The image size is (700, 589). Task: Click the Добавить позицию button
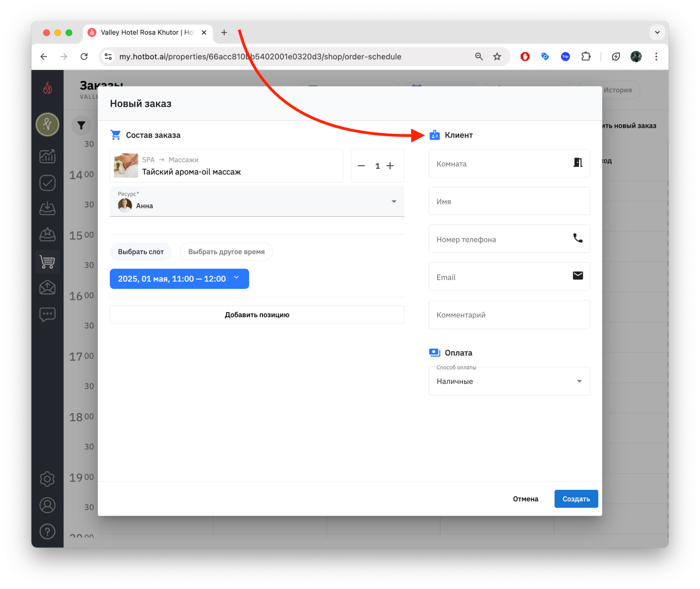pos(257,315)
